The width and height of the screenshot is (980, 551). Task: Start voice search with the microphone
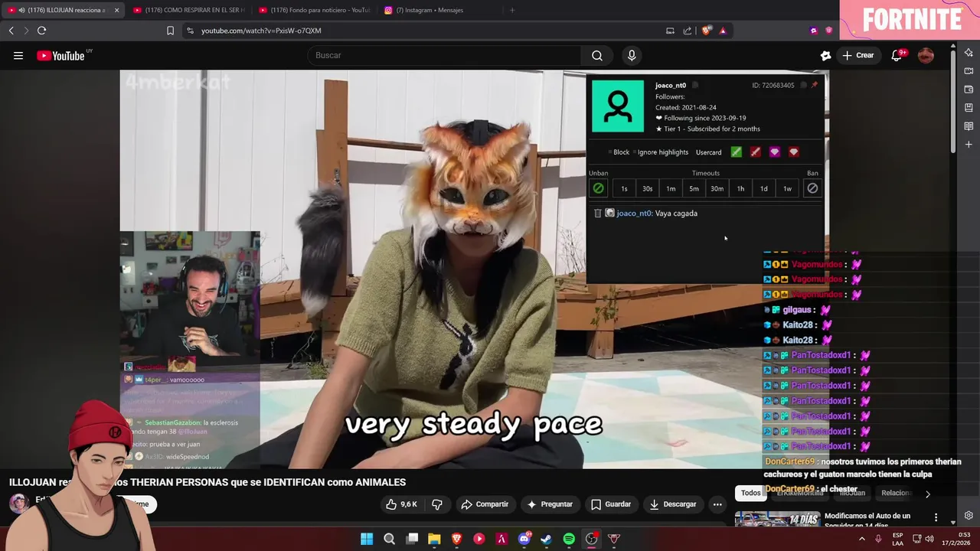point(632,55)
